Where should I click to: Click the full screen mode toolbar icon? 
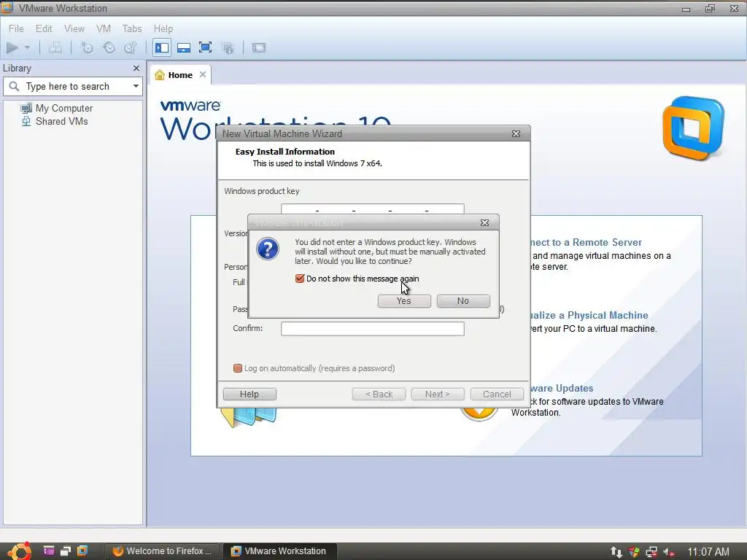(x=205, y=47)
